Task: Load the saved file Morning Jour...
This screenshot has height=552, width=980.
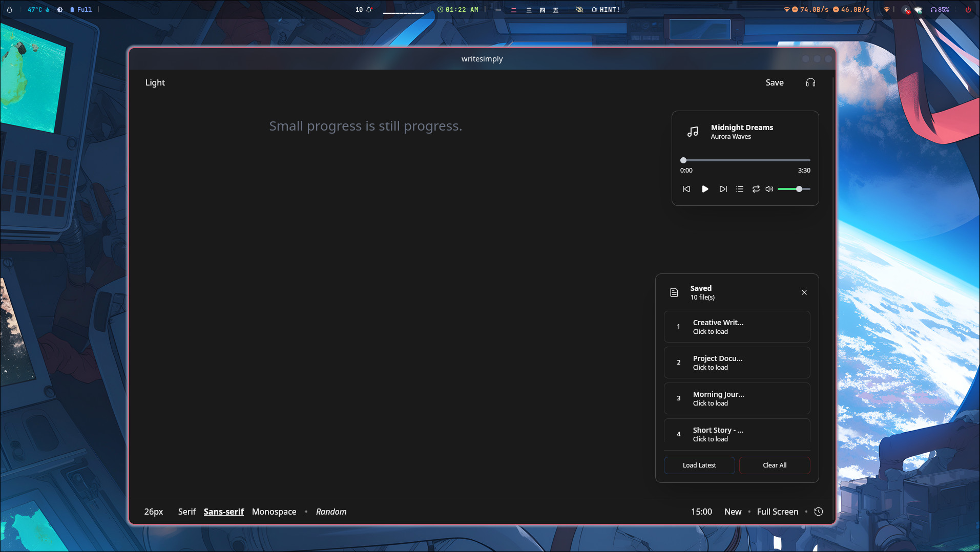Action: [737, 398]
